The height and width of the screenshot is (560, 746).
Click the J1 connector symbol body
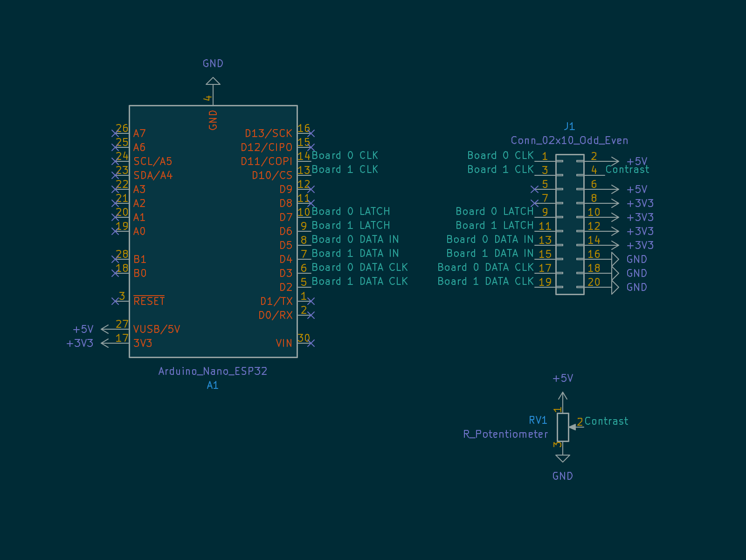[x=570, y=224]
